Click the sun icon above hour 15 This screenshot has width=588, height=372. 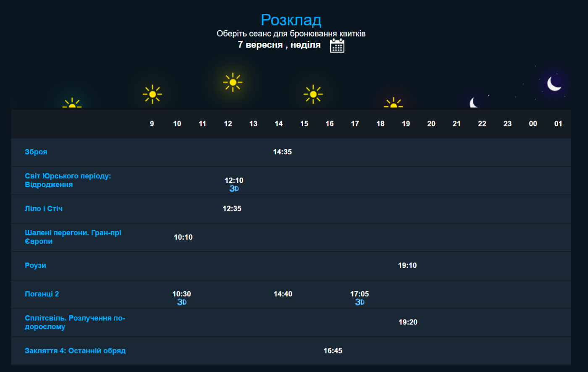(313, 94)
